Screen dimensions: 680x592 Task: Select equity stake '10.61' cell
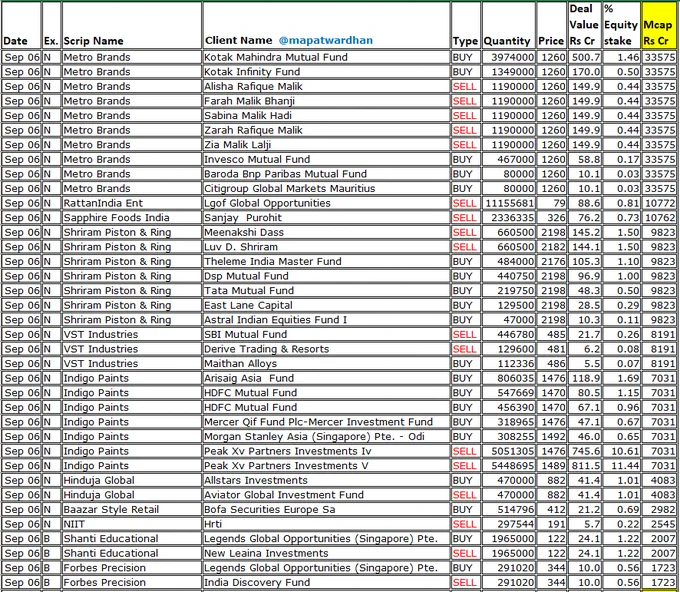(621, 451)
